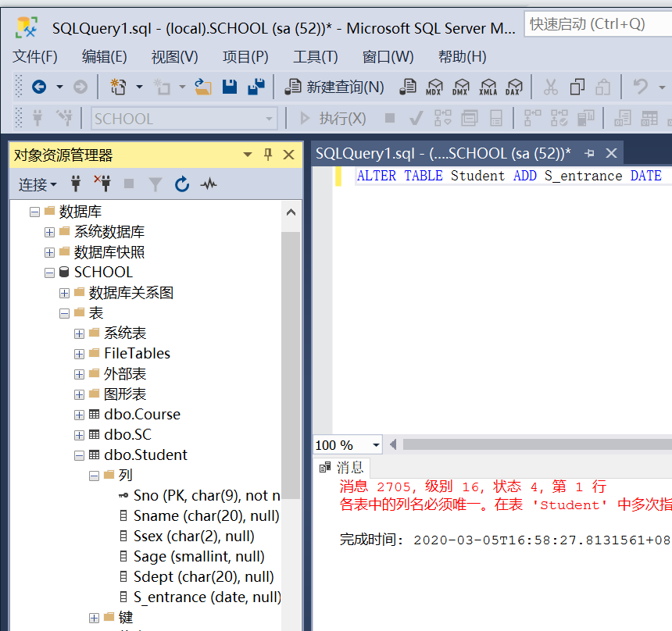Click the Filter funnel icon in Object Explorer
The image size is (672, 631).
[x=155, y=184]
